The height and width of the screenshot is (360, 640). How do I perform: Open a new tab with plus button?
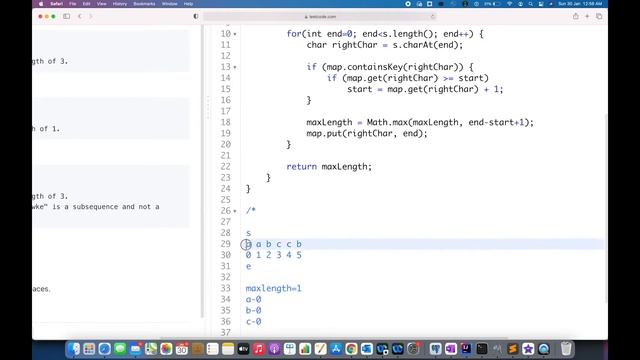pyautogui.click(x=587, y=16)
